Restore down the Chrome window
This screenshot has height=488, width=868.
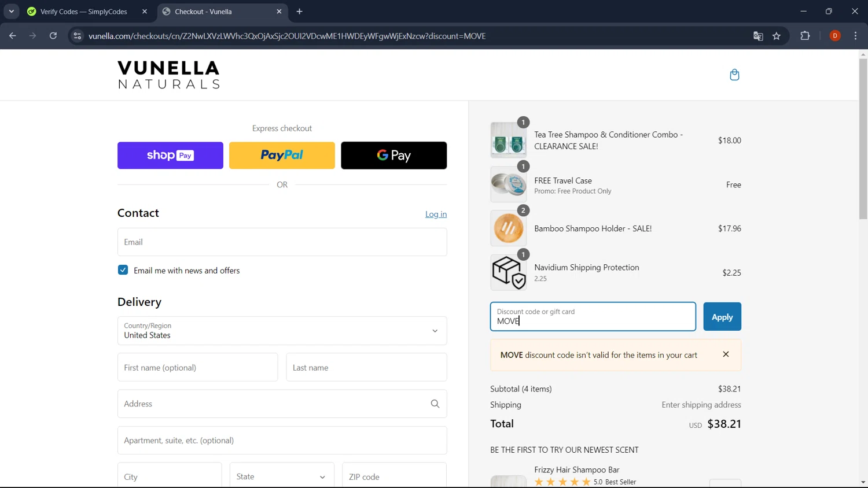829,12
